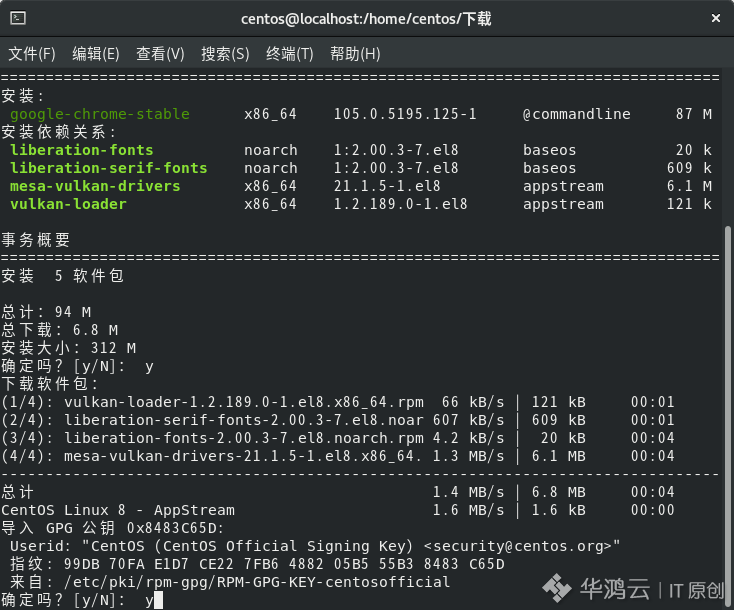Open the 帮助(H) menu

355,54
